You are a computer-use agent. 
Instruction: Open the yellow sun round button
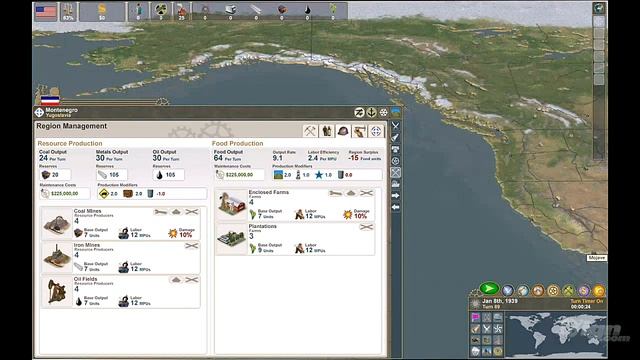599,291
